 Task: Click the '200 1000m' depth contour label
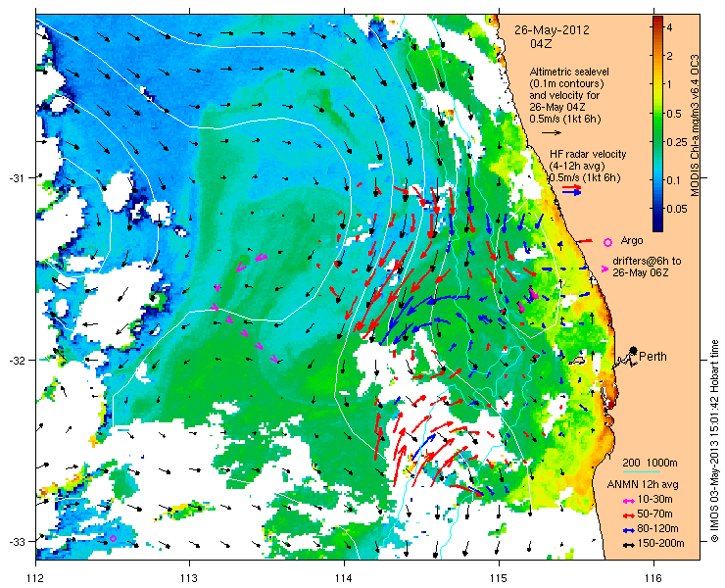tap(651, 464)
